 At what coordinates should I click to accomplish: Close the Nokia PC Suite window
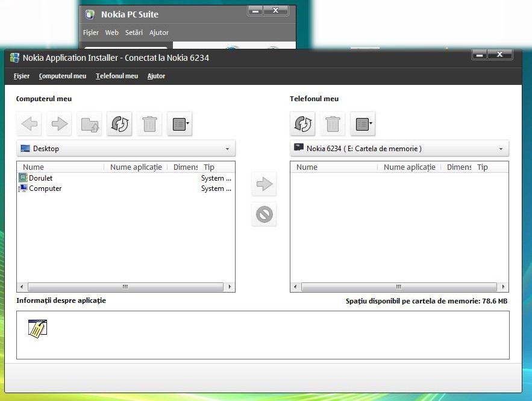(276, 11)
